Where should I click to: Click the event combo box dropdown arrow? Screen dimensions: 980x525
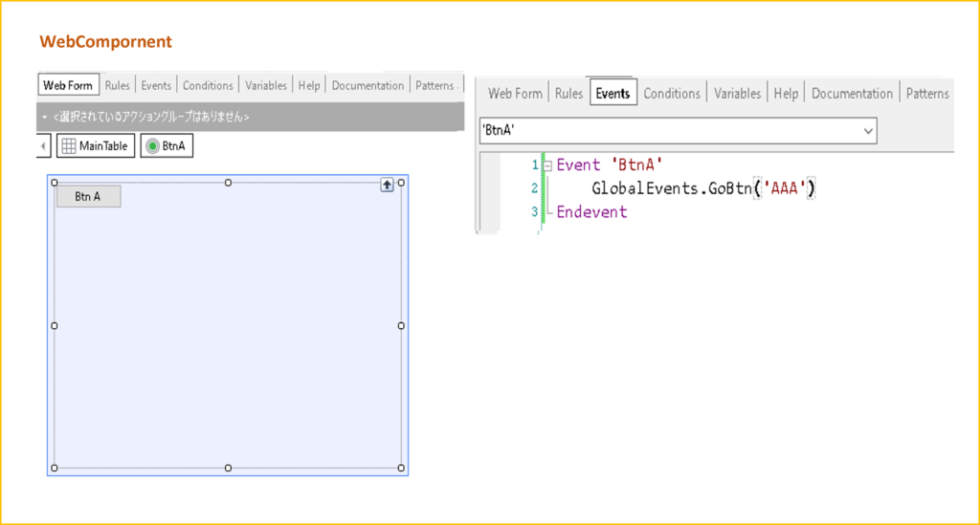[867, 130]
